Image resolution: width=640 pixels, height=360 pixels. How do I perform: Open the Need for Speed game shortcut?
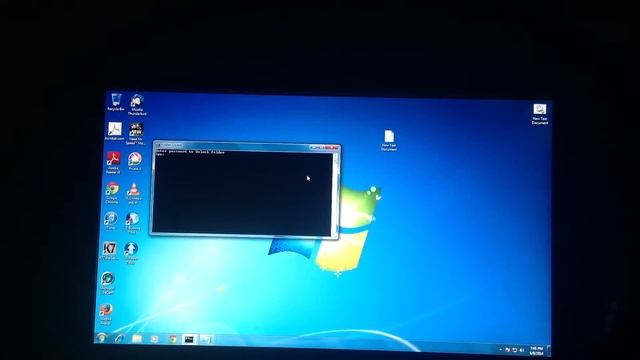[135, 133]
